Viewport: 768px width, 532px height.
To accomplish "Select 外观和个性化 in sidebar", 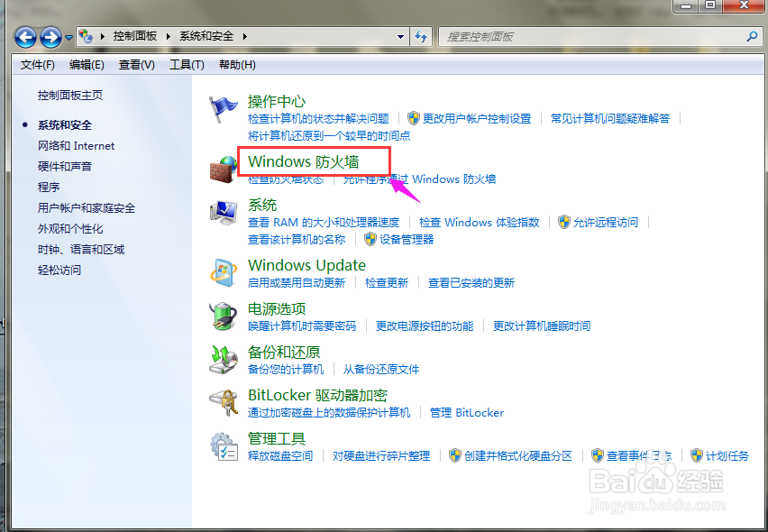I will 70,229.
